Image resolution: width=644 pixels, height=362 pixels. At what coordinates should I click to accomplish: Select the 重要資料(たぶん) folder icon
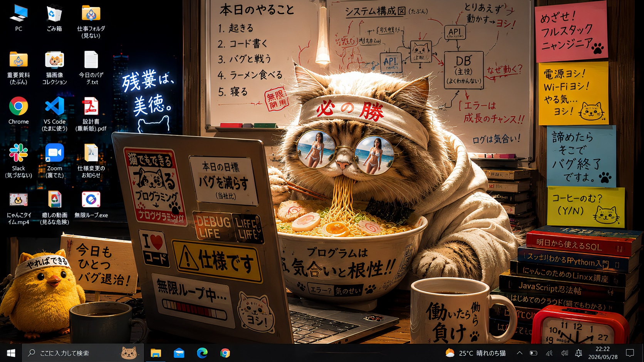(x=18, y=68)
